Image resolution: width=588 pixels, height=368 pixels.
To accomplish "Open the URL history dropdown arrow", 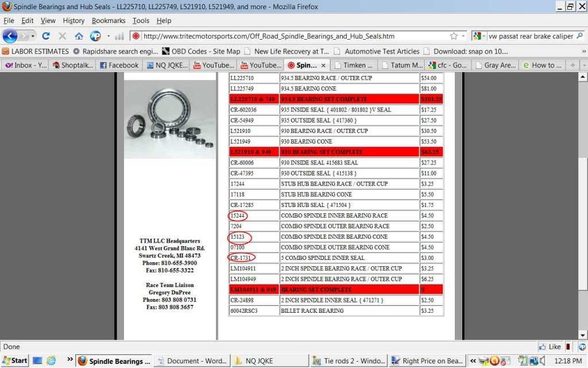I will (463, 36).
